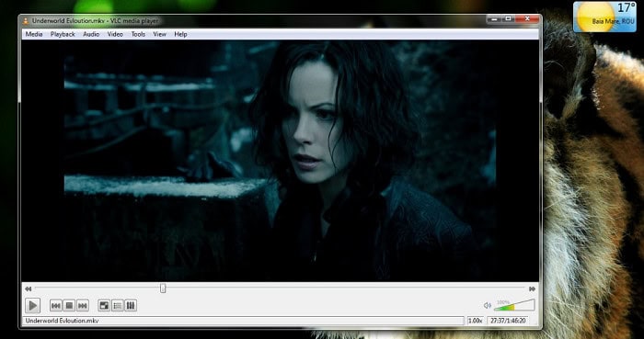The height and width of the screenshot is (339, 644).
Task: Toggle fullscreen video mode
Action: pyautogui.click(x=104, y=305)
